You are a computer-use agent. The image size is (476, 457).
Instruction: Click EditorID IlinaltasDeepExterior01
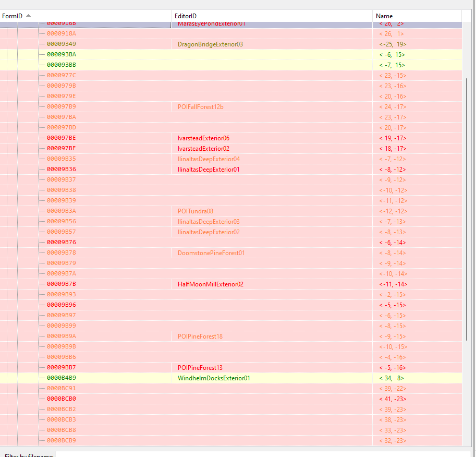(209, 170)
